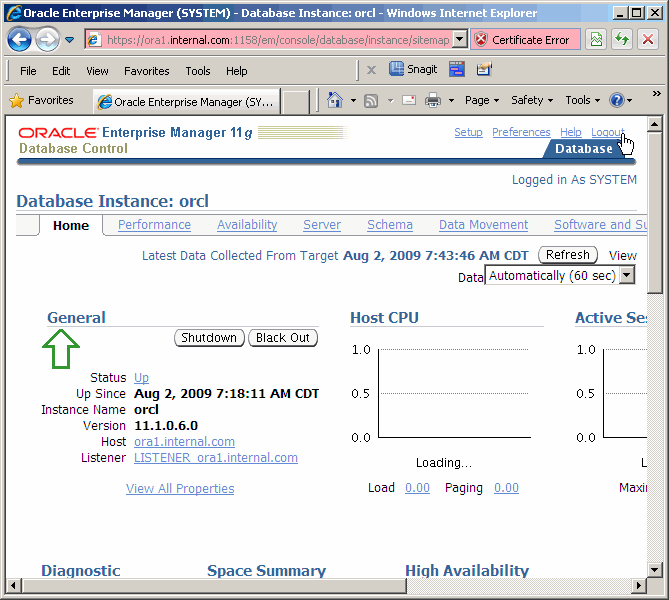Viewport: 669px width, 600px height.
Task: Expand the address bar URL dropdown
Action: [460, 40]
